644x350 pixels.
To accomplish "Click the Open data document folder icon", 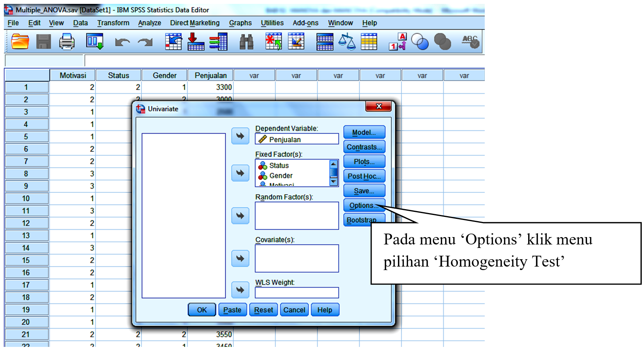I will point(20,42).
